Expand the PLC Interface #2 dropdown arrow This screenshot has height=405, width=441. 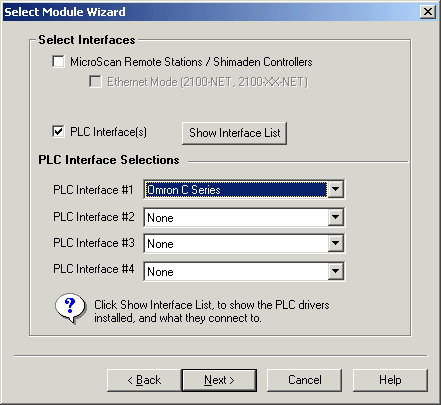tap(336, 217)
